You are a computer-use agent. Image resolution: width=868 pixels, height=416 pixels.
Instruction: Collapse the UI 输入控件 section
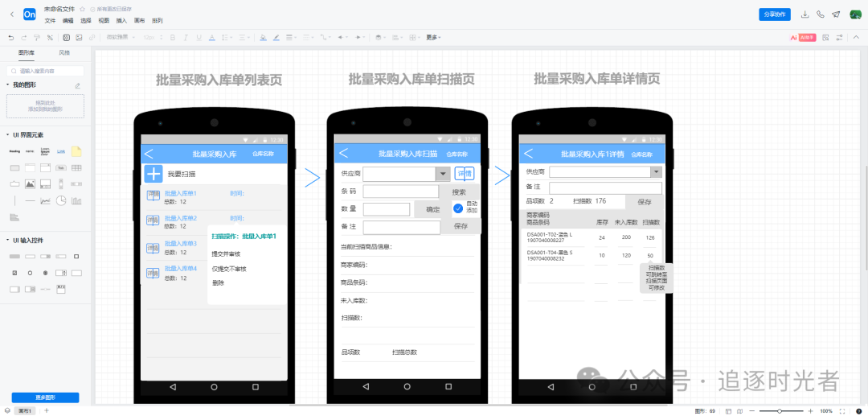pyautogui.click(x=8, y=241)
